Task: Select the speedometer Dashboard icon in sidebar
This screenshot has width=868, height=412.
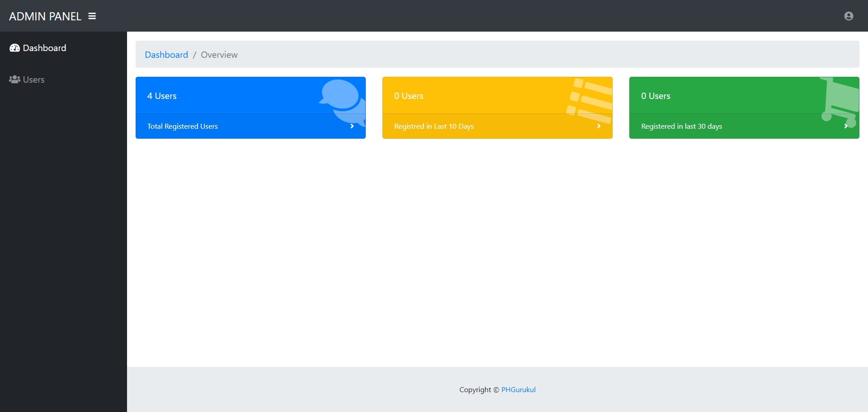Action: pyautogui.click(x=14, y=47)
